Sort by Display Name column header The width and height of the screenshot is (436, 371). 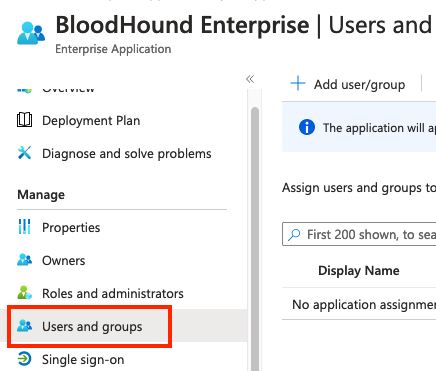click(359, 270)
